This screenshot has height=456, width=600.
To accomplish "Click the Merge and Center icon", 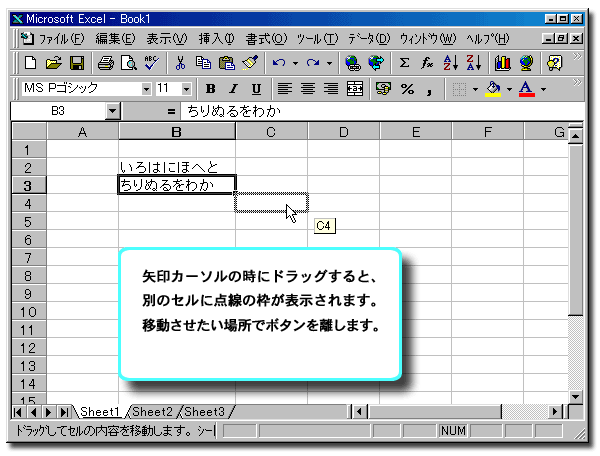I will [355, 89].
